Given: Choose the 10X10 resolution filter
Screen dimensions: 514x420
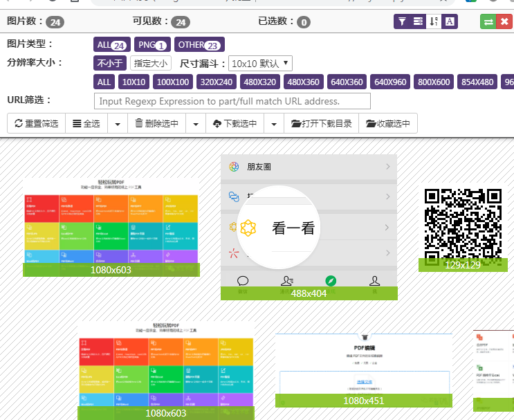Looking at the screenshot, I should (134, 82).
